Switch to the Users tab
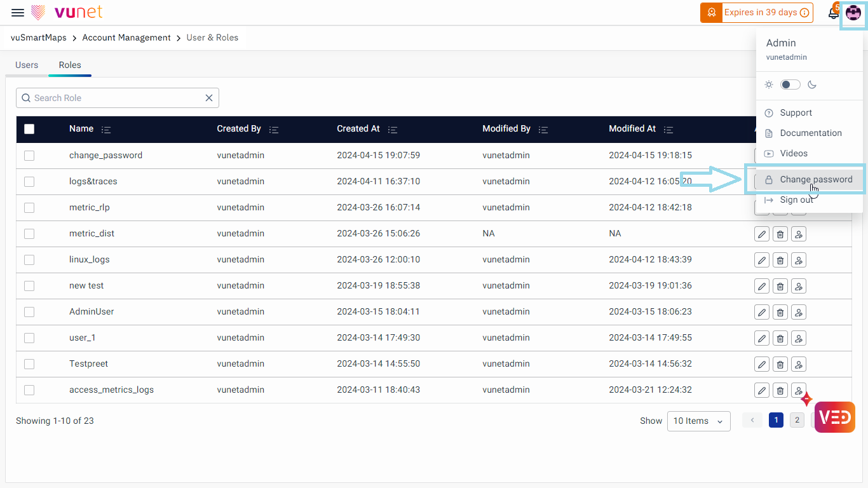This screenshot has height=488, width=868. click(x=27, y=65)
